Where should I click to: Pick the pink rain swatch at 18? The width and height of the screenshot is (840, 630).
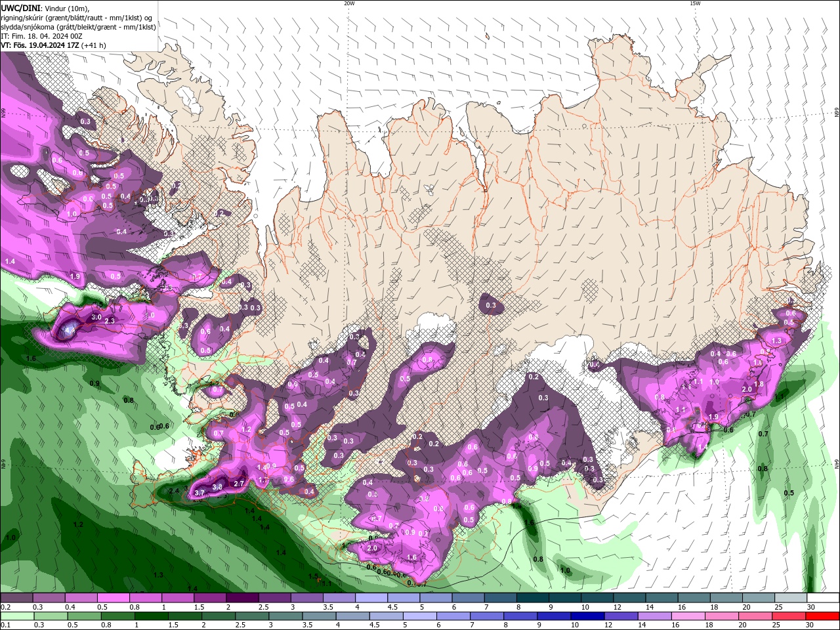(x=721, y=616)
